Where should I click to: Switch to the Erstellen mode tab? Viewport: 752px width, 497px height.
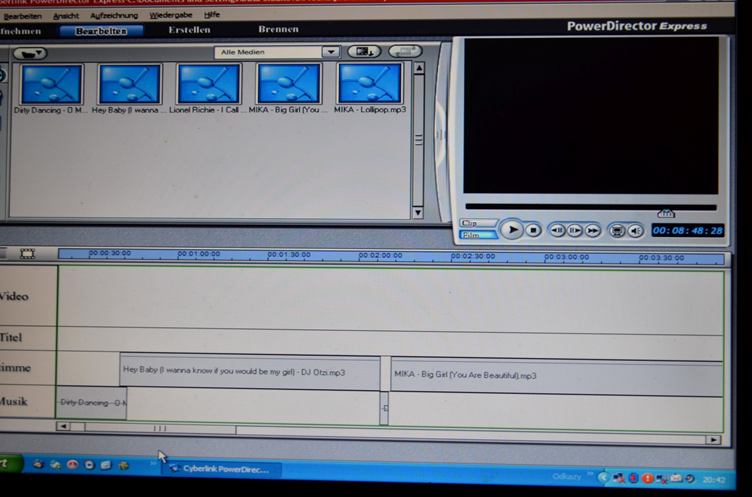[189, 30]
